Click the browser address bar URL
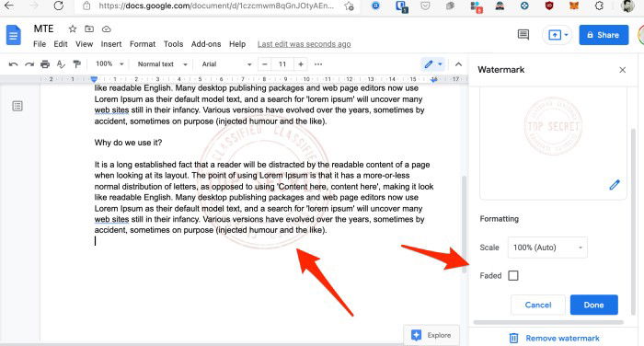 tap(216, 6)
